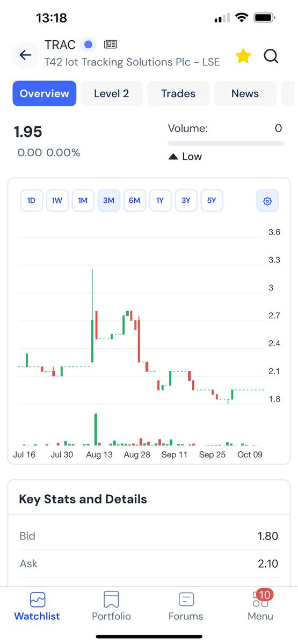Tap Key Stats and Details heading
Image resolution: width=298 pixels, height=644 pixels.
[x=83, y=499]
